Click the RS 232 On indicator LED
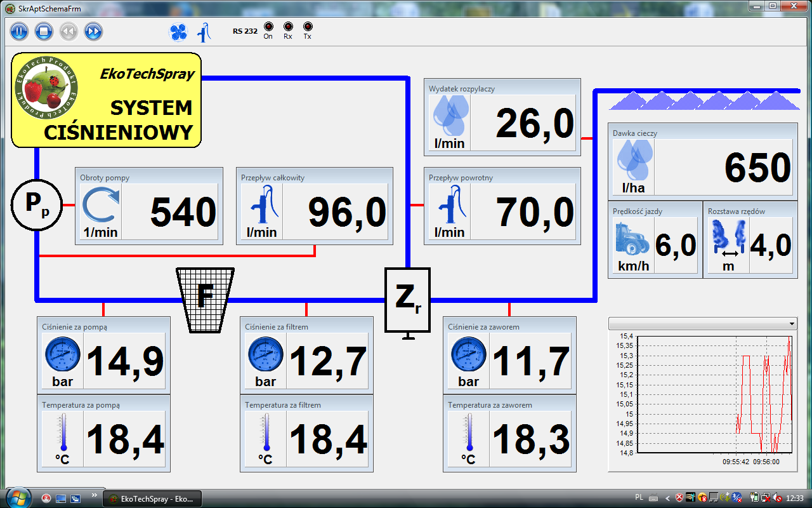The width and height of the screenshot is (812, 508). 268,27
